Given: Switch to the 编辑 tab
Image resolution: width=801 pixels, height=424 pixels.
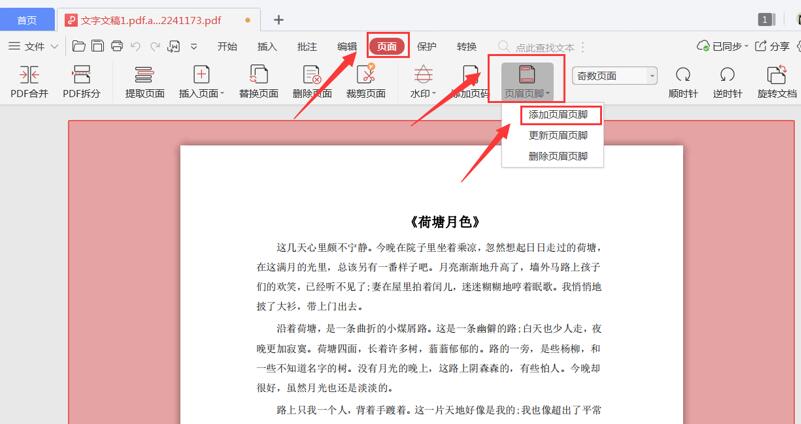Looking at the screenshot, I should pyautogui.click(x=347, y=46).
